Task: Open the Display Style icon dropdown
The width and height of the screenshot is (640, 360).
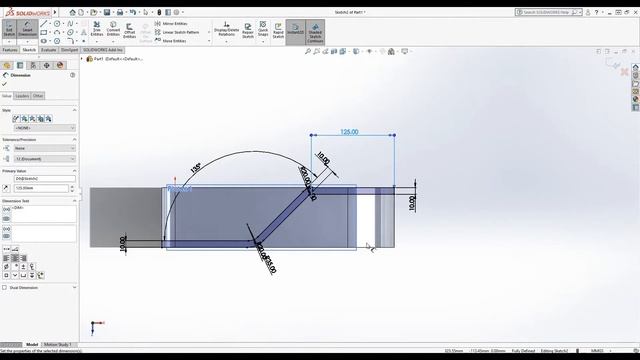Action: coord(356,51)
